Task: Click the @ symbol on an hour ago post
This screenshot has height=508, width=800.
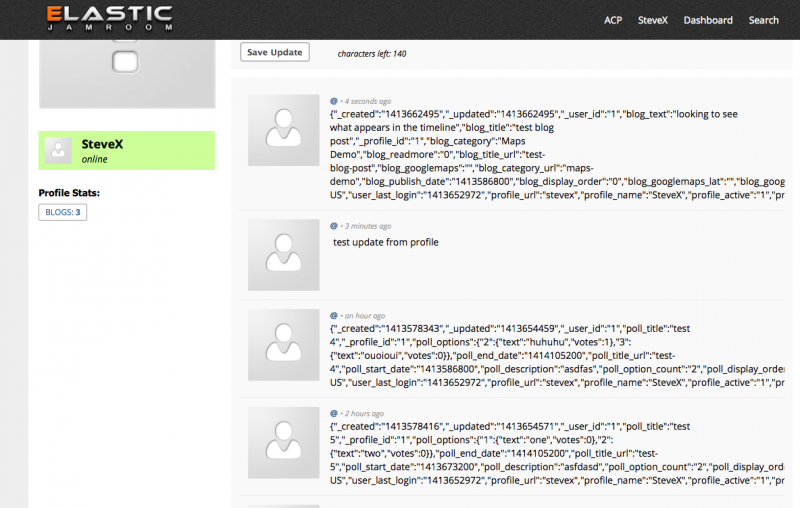Action: point(334,315)
